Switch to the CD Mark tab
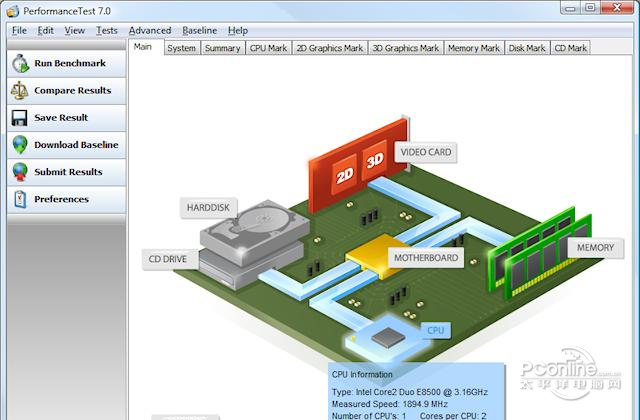The width and height of the screenshot is (640, 420). pos(571,48)
